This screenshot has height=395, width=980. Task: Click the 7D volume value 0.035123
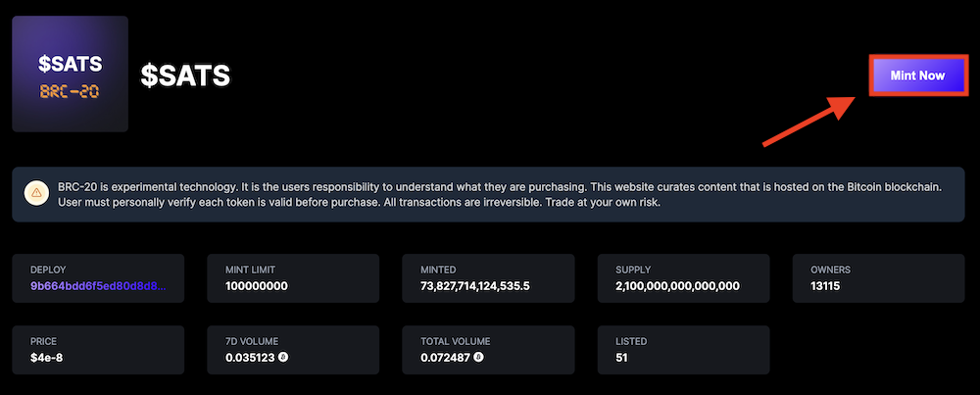250,358
